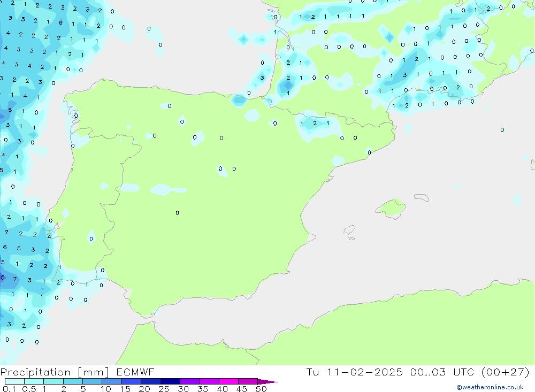Click the '11-02-2025' date text
Image resolution: width=535 pixels, height=392 pixels.
[365, 372]
